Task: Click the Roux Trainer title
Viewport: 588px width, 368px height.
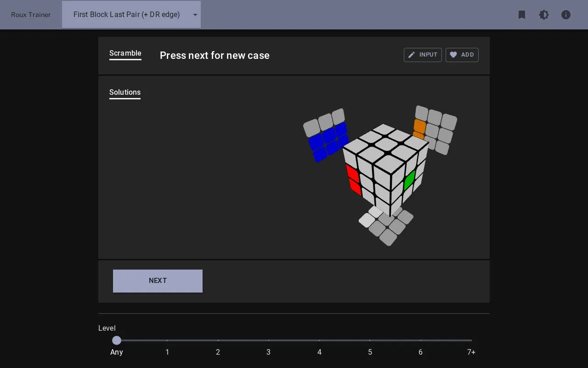Action: pos(31,15)
